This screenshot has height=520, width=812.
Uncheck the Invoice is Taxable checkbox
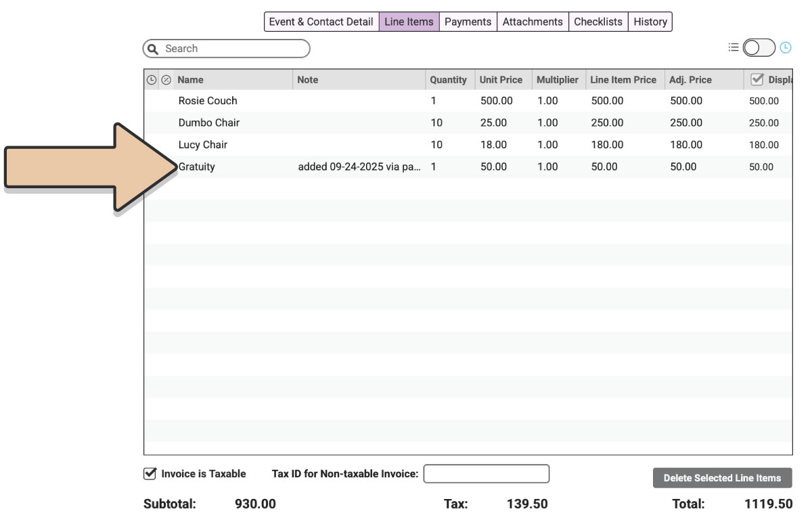[150, 474]
